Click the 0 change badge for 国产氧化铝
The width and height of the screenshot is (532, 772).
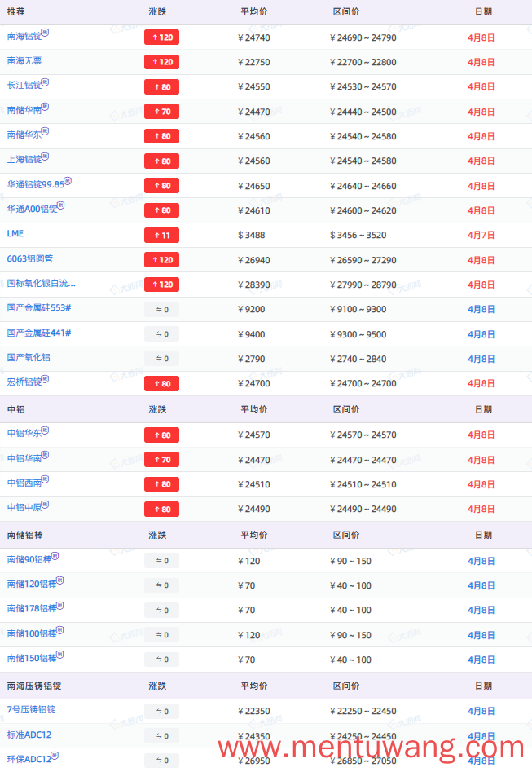pyautogui.click(x=161, y=359)
